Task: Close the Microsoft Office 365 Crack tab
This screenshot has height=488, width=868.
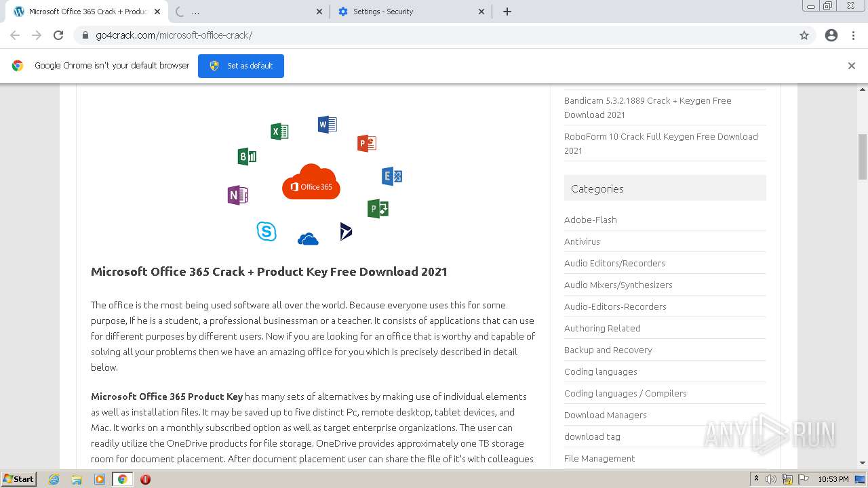Action: coord(157,12)
